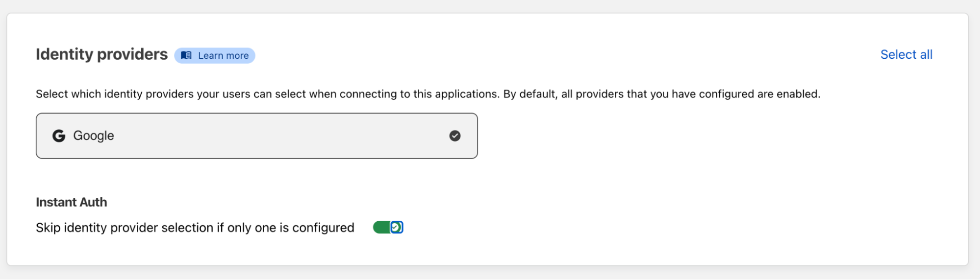Click the checkmark knob inside the toggle

(x=396, y=227)
